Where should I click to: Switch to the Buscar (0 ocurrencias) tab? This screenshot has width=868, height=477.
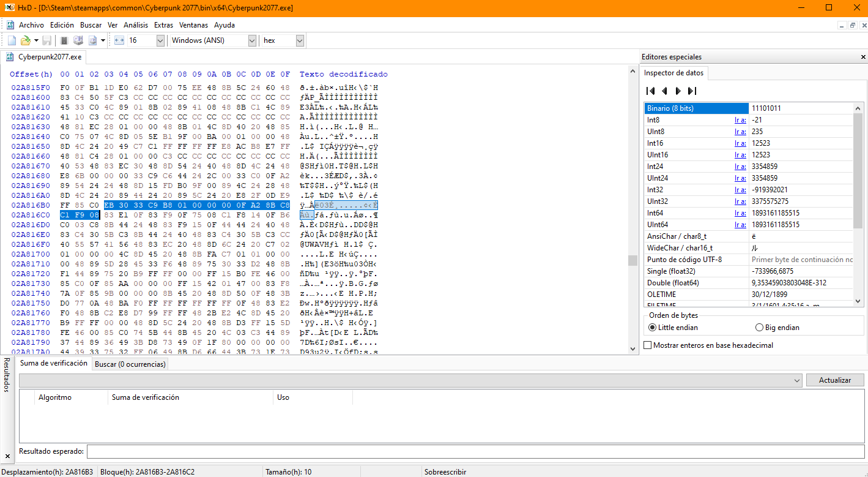[130, 364]
